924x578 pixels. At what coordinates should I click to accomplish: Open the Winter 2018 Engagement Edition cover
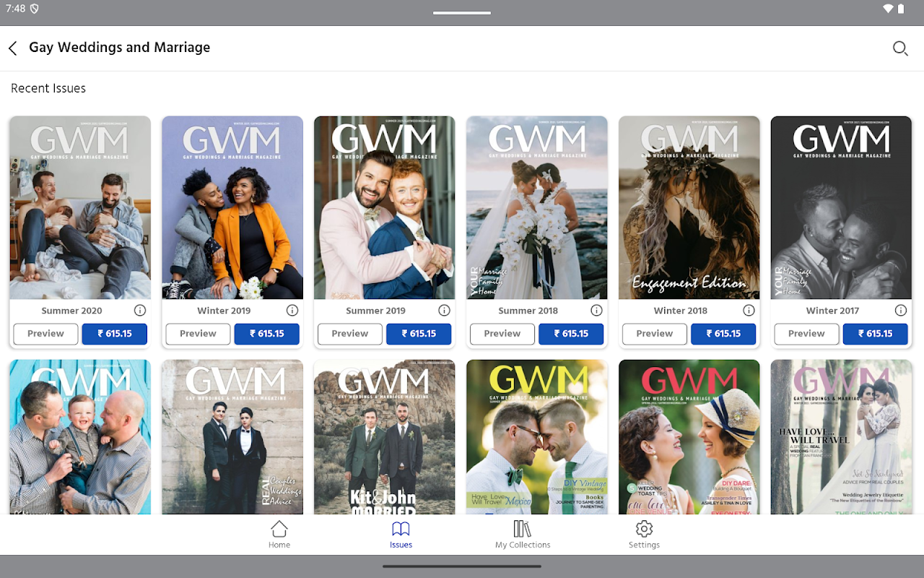pyautogui.click(x=689, y=207)
